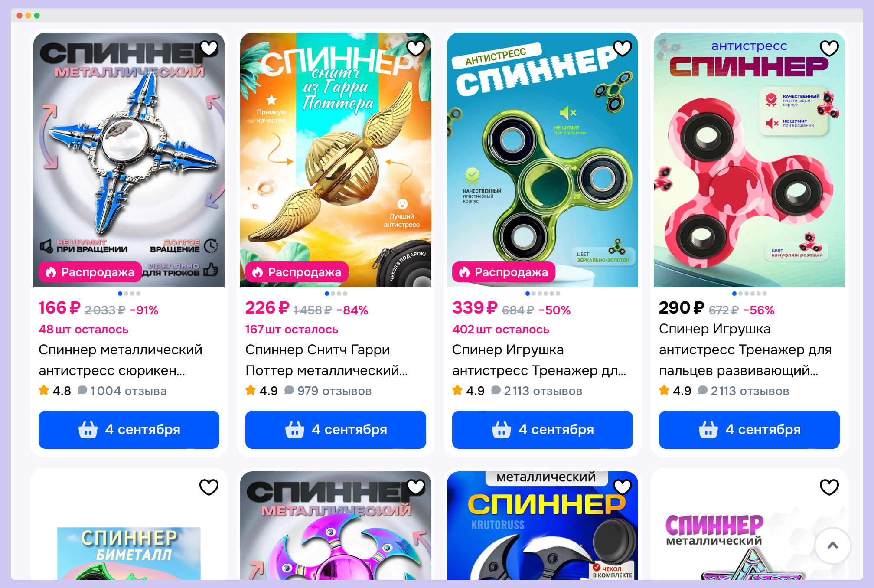Toggle heart on Harry Potter Snitch spinner
The height and width of the screenshot is (588, 874).
point(416,48)
